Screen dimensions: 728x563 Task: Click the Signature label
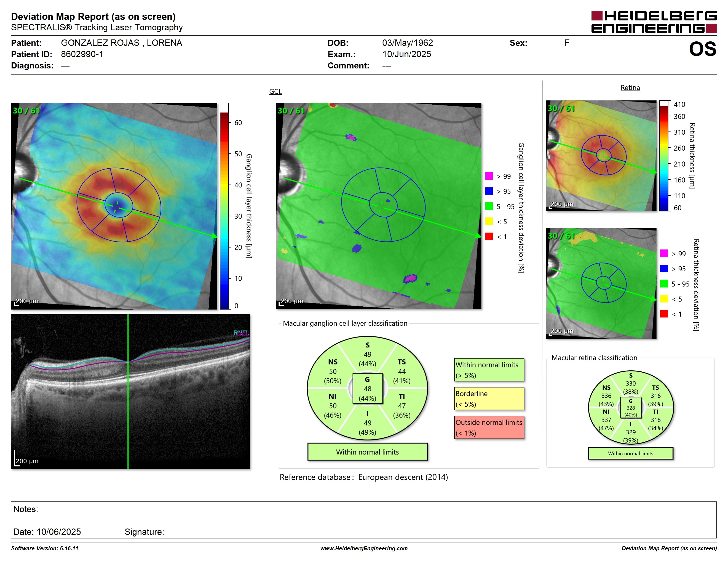pyautogui.click(x=144, y=532)
